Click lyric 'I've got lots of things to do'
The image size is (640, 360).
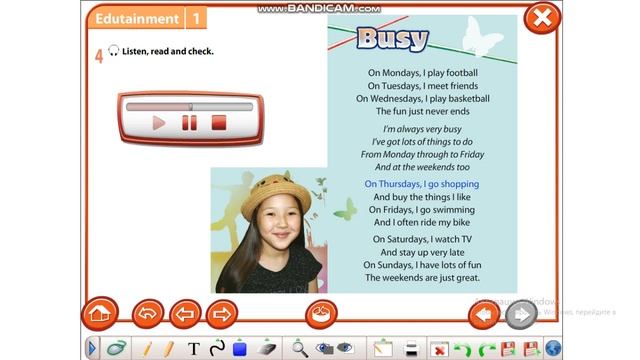pyautogui.click(x=422, y=142)
